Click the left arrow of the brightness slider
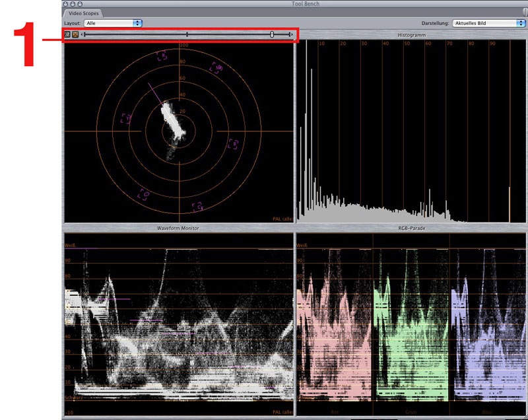528x420 pixels. click(x=82, y=34)
